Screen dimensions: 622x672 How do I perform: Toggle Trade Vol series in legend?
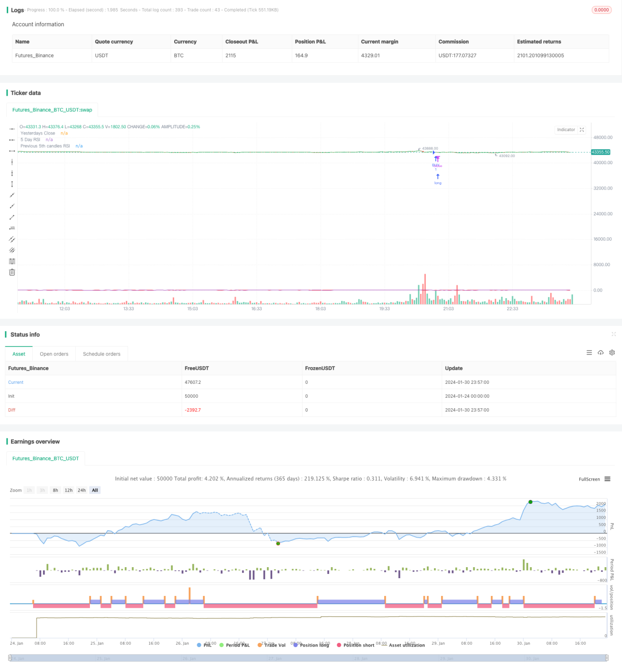271,645
